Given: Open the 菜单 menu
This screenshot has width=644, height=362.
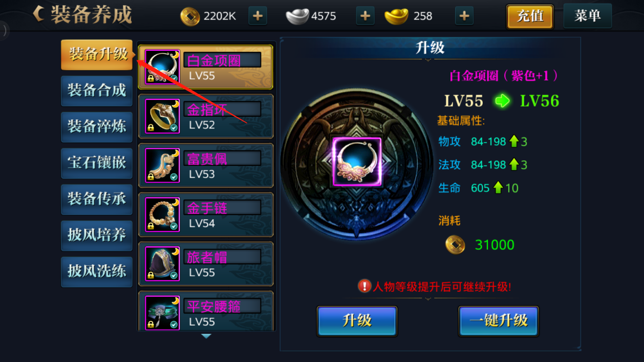Looking at the screenshot, I should point(588,16).
